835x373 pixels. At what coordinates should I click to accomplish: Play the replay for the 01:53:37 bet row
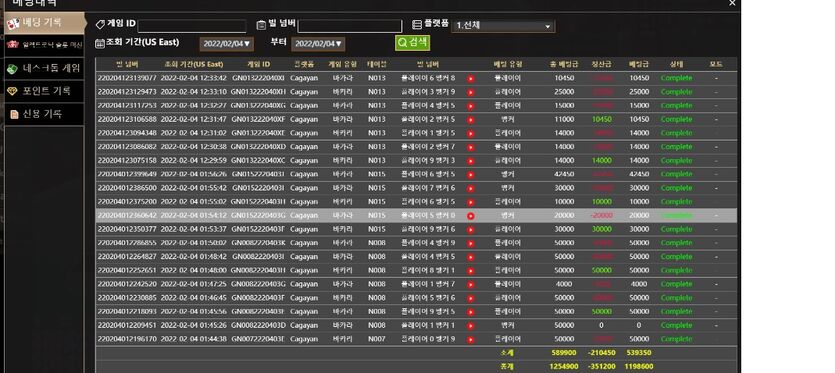coord(471,230)
